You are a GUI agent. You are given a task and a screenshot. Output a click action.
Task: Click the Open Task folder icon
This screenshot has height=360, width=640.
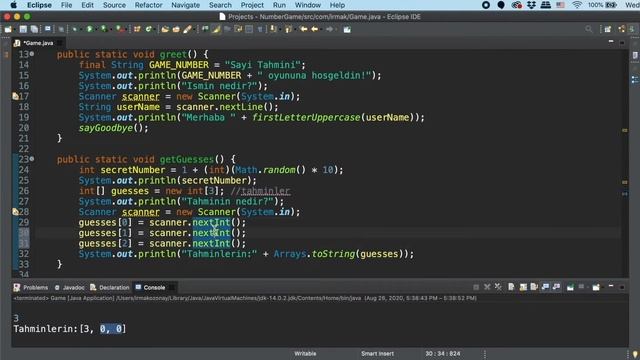tap(176, 29)
